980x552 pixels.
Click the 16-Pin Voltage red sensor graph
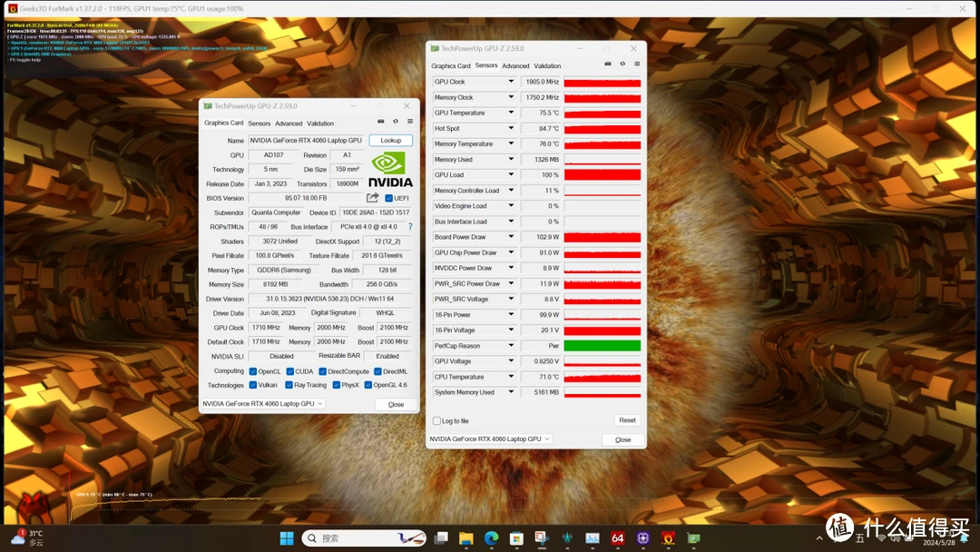[603, 330]
